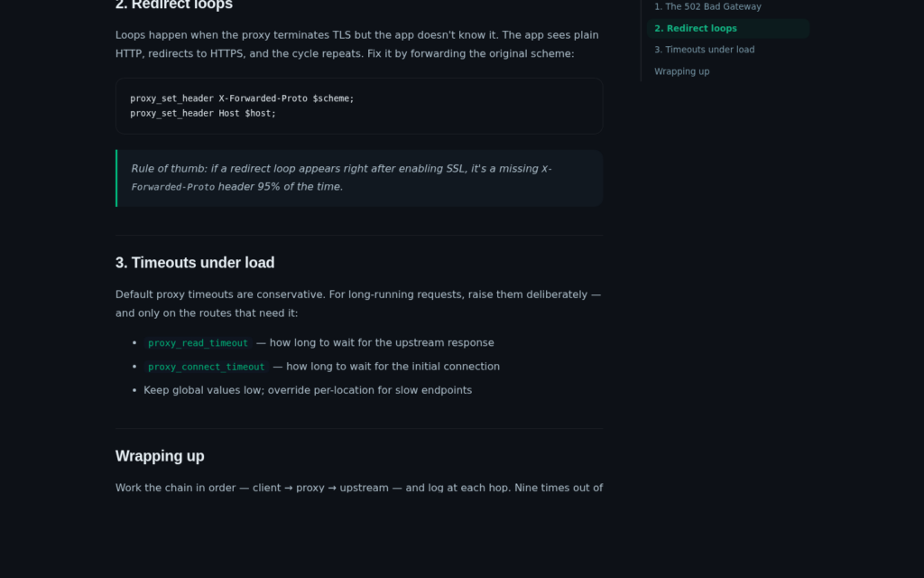Click the green proxy_connect_timeout inline code
This screenshot has width=924, height=578.
coord(207,367)
